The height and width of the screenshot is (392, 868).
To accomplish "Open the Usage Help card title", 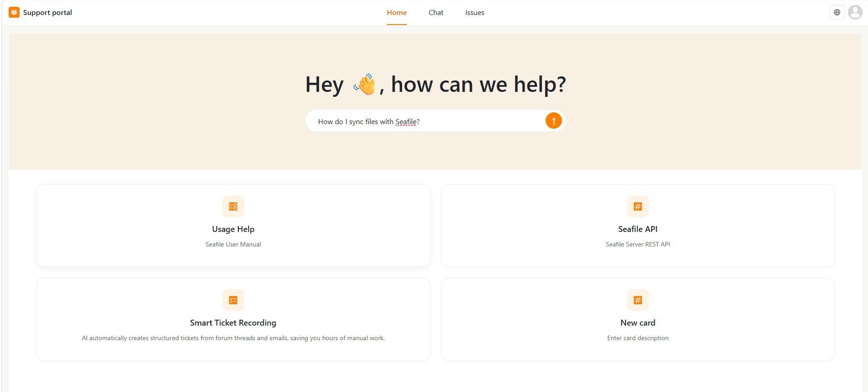I will coord(233,229).
